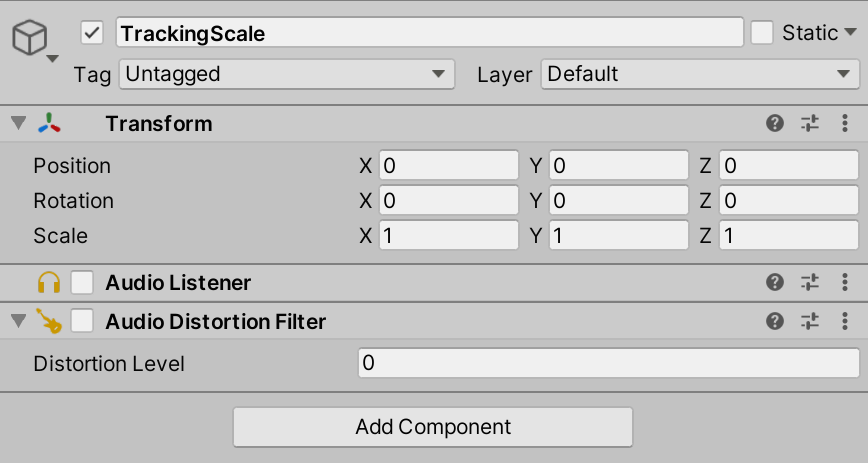This screenshot has width=868, height=463.
Task: Open Audio Distortion Filter presets icon
Action: [810, 322]
